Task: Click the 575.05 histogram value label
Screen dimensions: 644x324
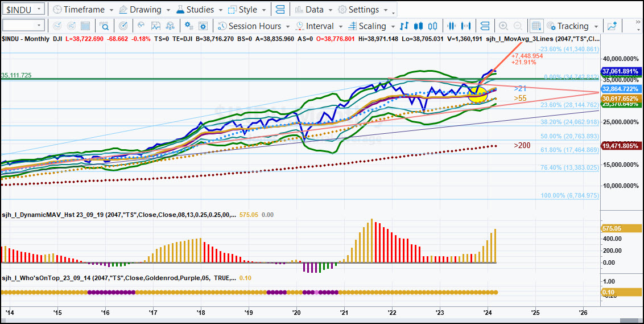Action: pos(620,228)
